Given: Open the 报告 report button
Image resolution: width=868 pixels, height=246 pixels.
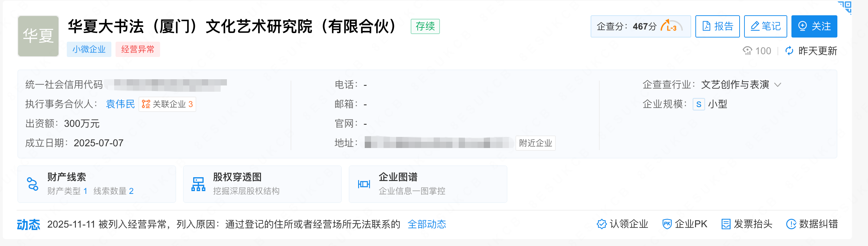Looking at the screenshot, I should click(717, 26).
